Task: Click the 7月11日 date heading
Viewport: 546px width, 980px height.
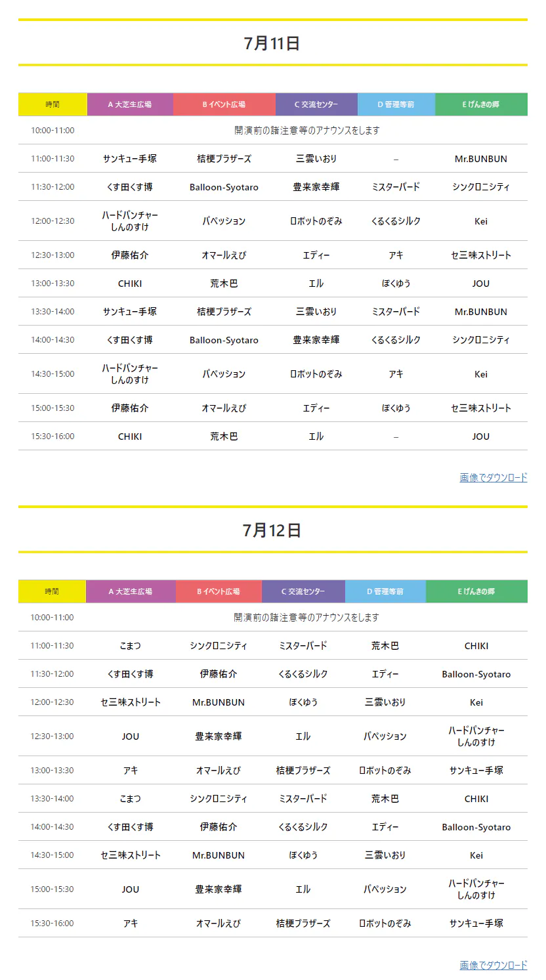Action: pyautogui.click(x=272, y=43)
